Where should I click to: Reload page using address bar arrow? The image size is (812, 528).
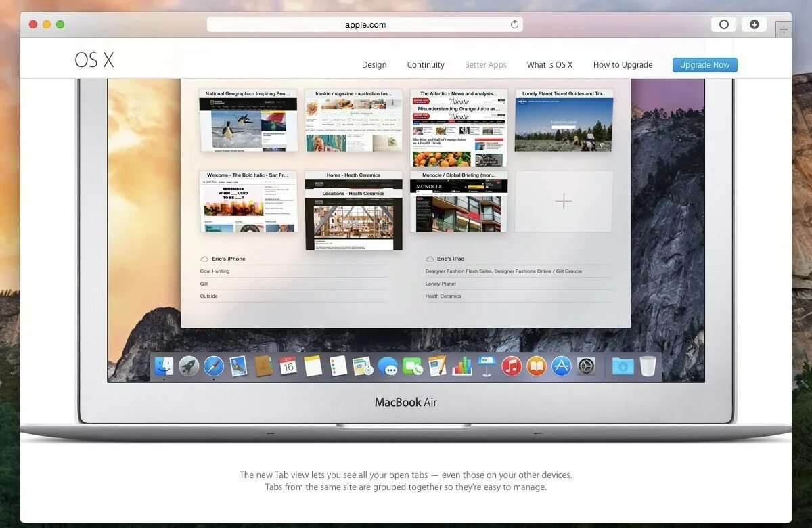(x=514, y=24)
